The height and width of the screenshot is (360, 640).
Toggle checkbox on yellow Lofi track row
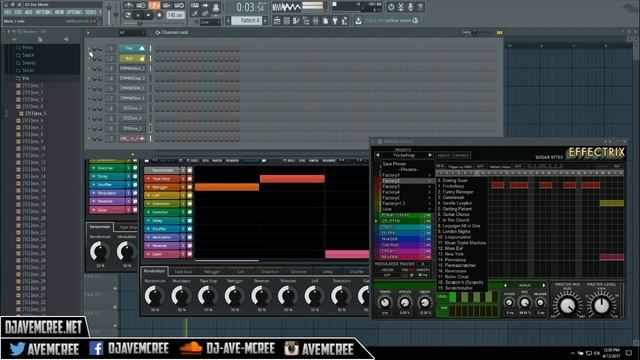(190, 196)
